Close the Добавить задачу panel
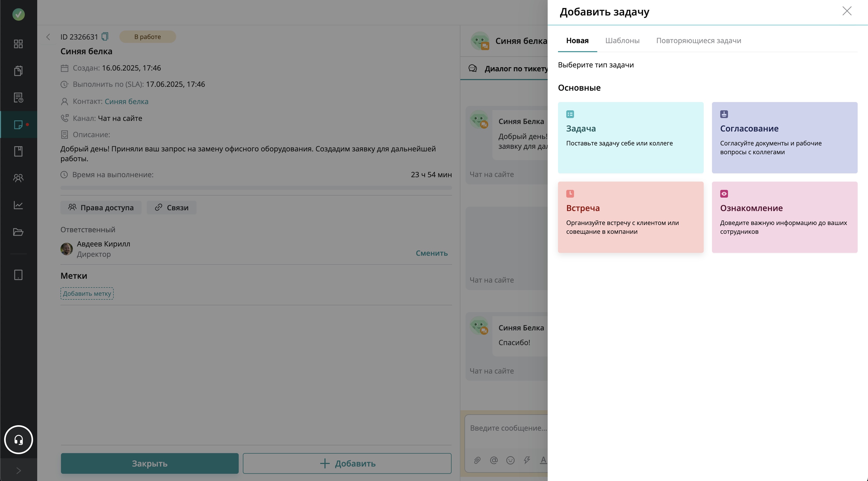 pyautogui.click(x=847, y=11)
